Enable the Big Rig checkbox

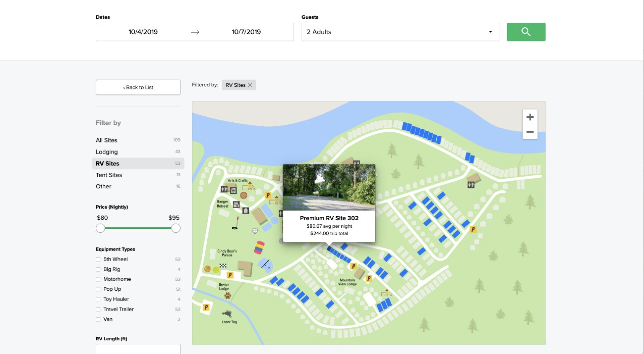coord(98,269)
